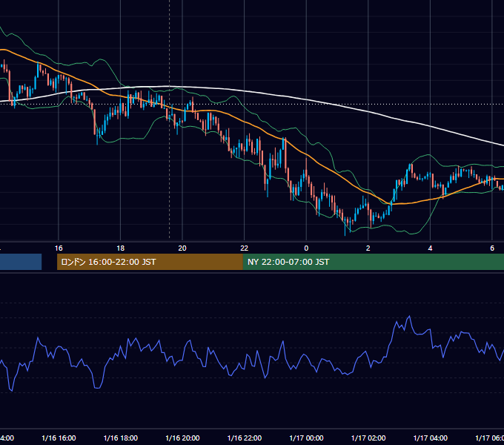
Task: Click the 1/17 04:00 date label
Action: tap(431, 438)
